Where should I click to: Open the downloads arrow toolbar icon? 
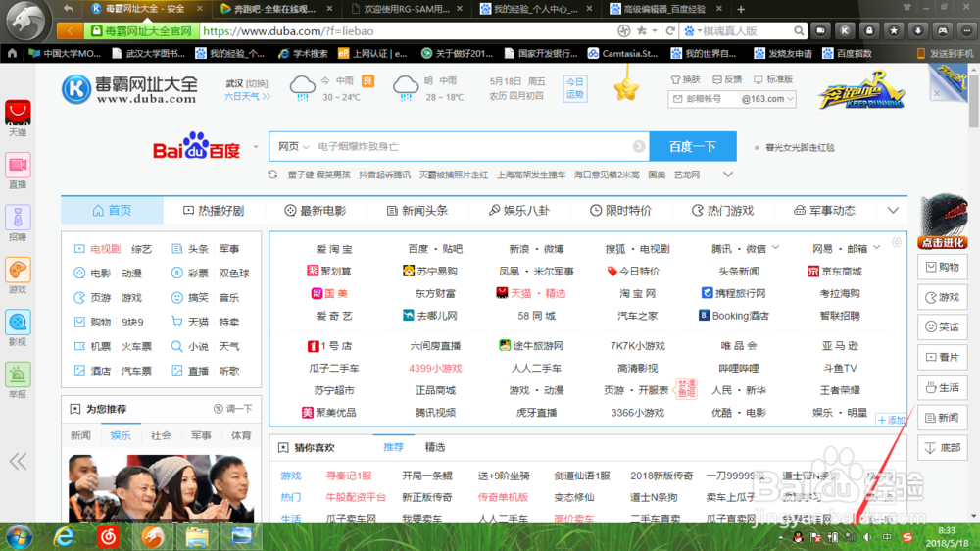coord(918,30)
